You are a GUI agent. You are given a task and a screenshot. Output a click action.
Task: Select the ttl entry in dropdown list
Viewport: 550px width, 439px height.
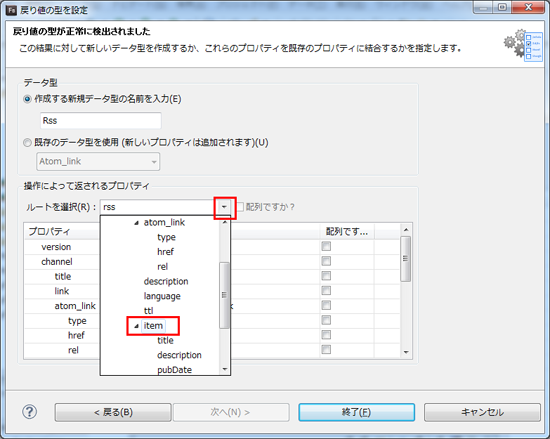148,311
